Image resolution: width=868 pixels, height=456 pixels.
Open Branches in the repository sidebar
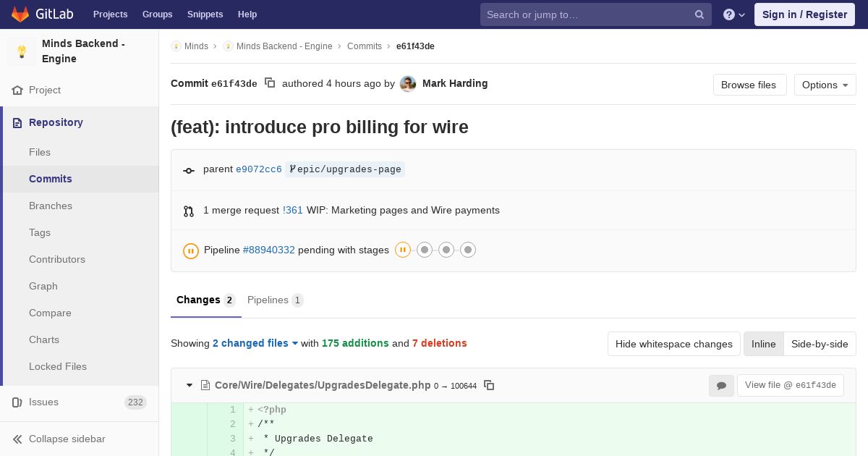click(51, 206)
